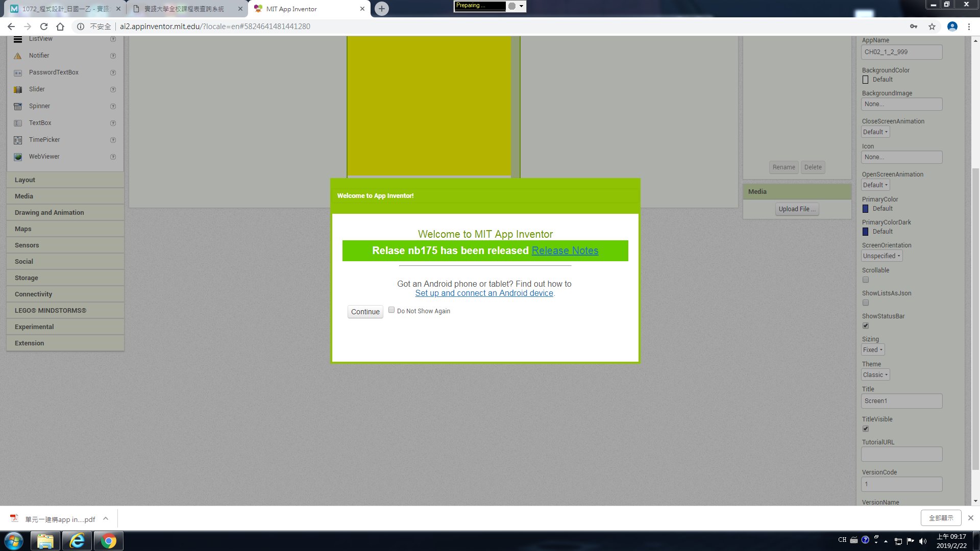Open help for WebViewer component
This screenshot has height=551, width=980.
[113, 157]
